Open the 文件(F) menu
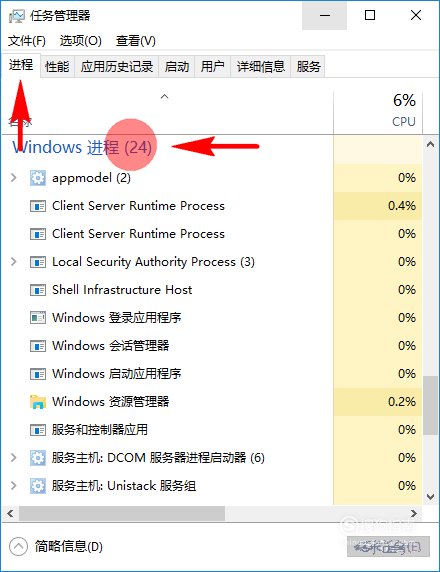This screenshot has height=572, width=440. tap(27, 40)
